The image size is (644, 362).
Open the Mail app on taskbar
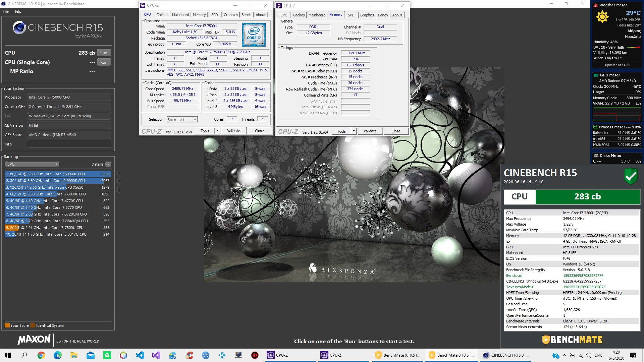pyautogui.click(x=90, y=355)
